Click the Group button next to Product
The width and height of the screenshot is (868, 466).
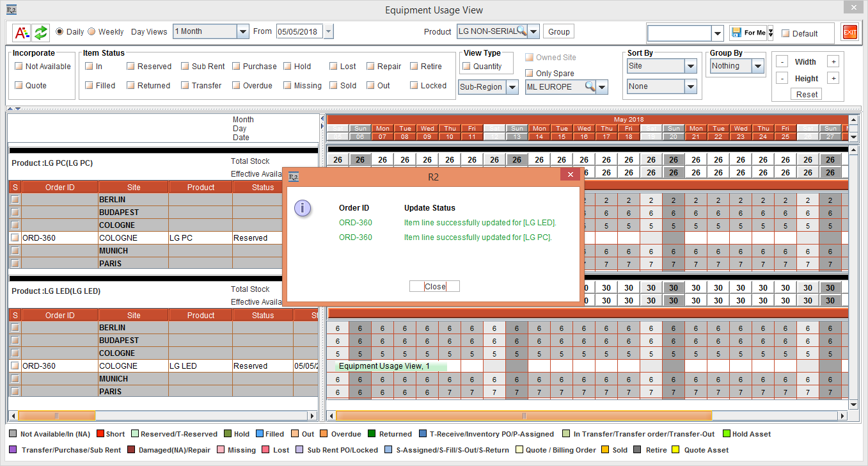559,31
